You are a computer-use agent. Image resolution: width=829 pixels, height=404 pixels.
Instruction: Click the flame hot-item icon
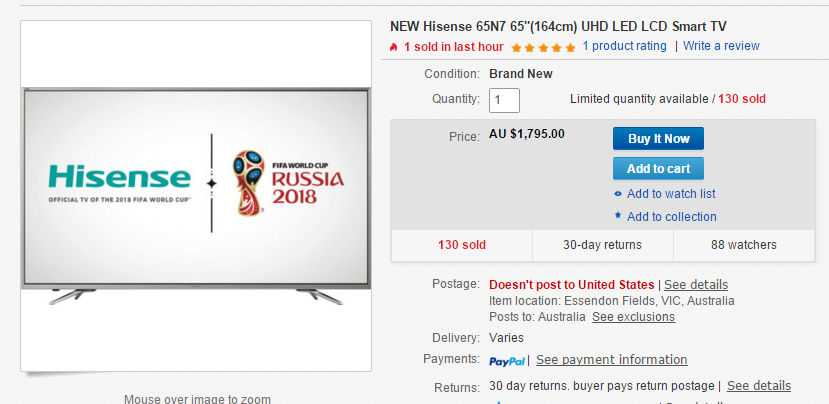(x=393, y=47)
